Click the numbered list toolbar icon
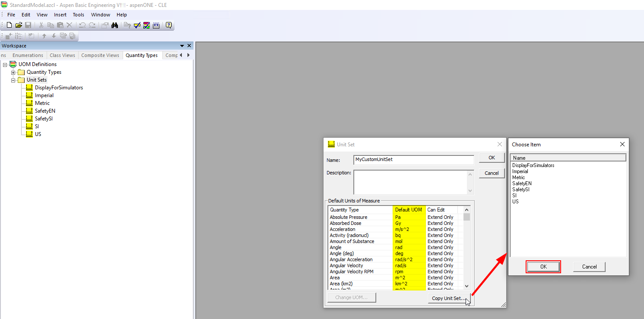The width and height of the screenshot is (644, 319). 19,36
